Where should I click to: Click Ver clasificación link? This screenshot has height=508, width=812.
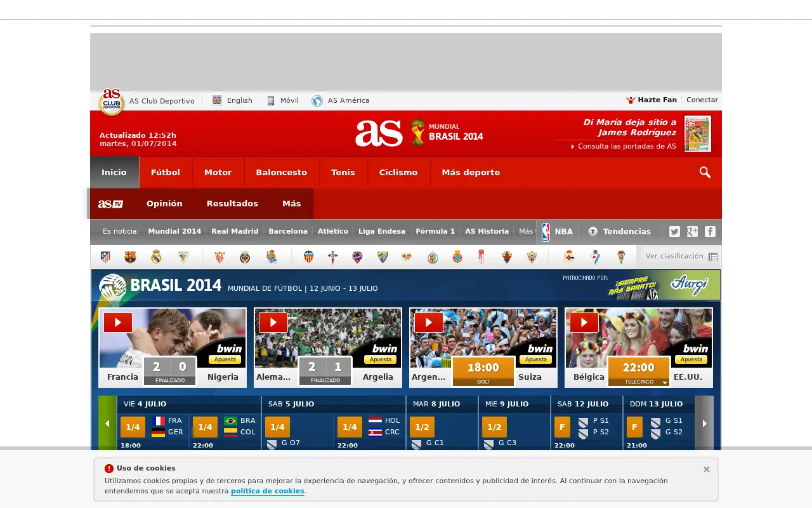point(681,257)
